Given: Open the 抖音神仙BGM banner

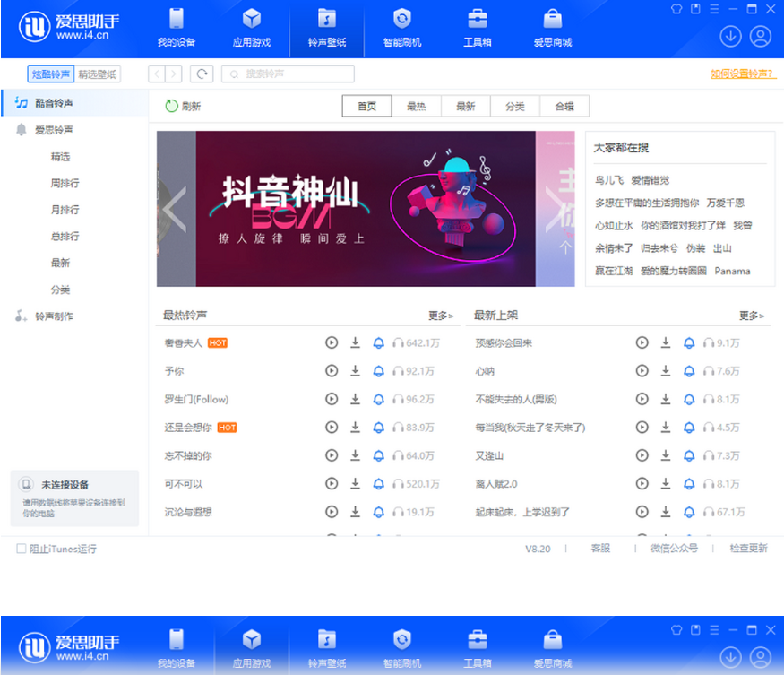Looking at the screenshot, I should [366, 209].
